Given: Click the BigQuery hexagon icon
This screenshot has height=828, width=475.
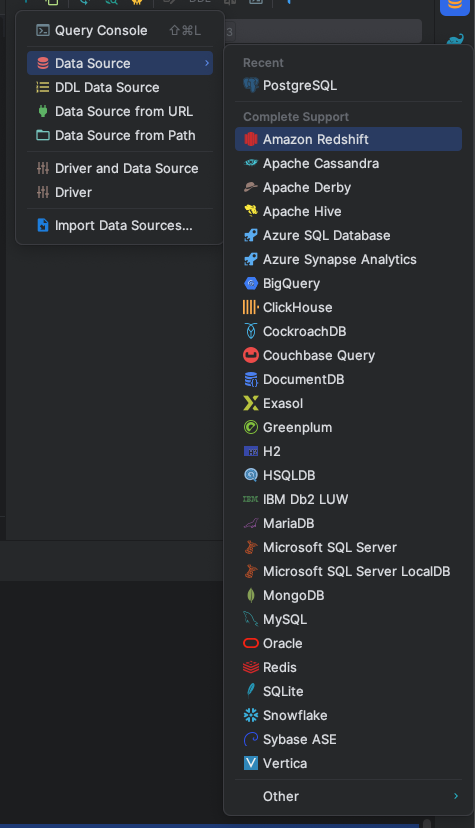Looking at the screenshot, I should [251, 284].
